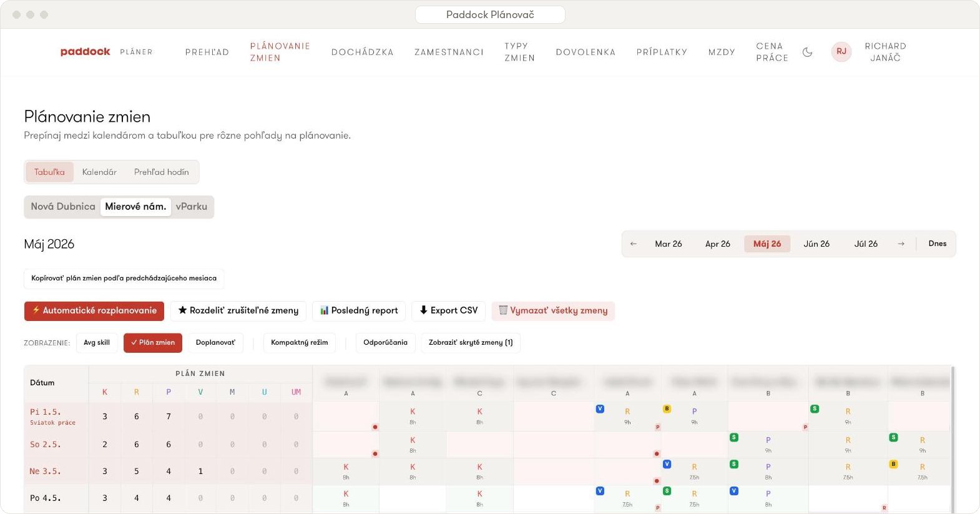Image resolution: width=980 pixels, height=514 pixels.
Task: Go to the previous months with the left arrow
Action: pyautogui.click(x=634, y=244)
